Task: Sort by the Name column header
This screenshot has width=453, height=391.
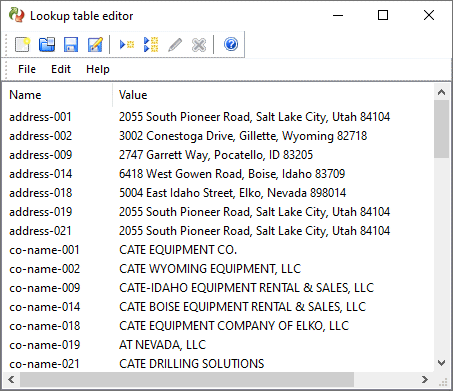Action: [25, 95]
